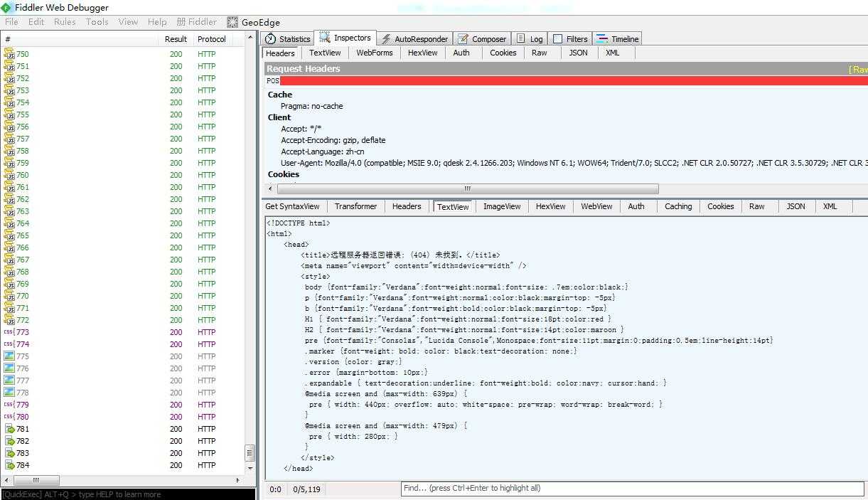Select CSS icon of session 773
This screenshot has width=868, height=500.
coord(9,332)
